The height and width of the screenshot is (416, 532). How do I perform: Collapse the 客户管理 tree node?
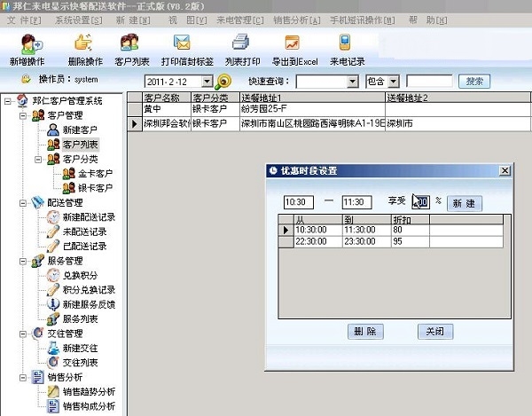pos(23,115)
